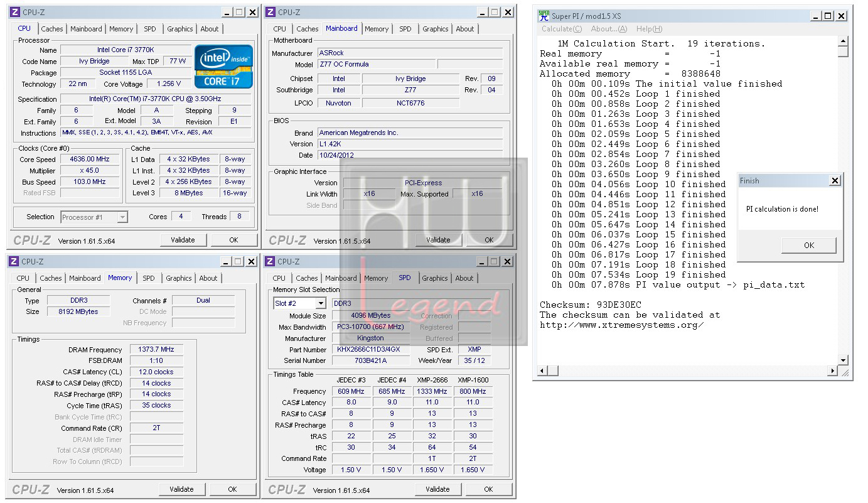Click the FSB:DRAM value "1:10"
Image resolution: width=868 pixels, height=503 pixels.
pos(156,361)
